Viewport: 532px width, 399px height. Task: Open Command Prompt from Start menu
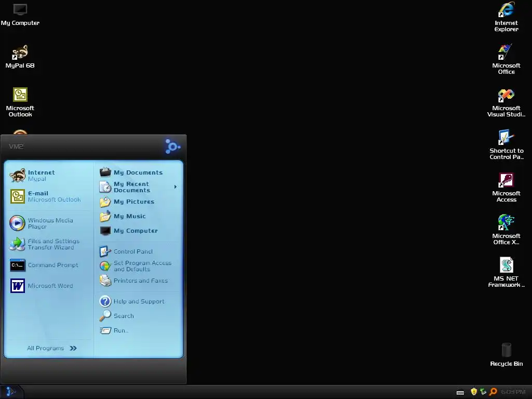(48, 265)
